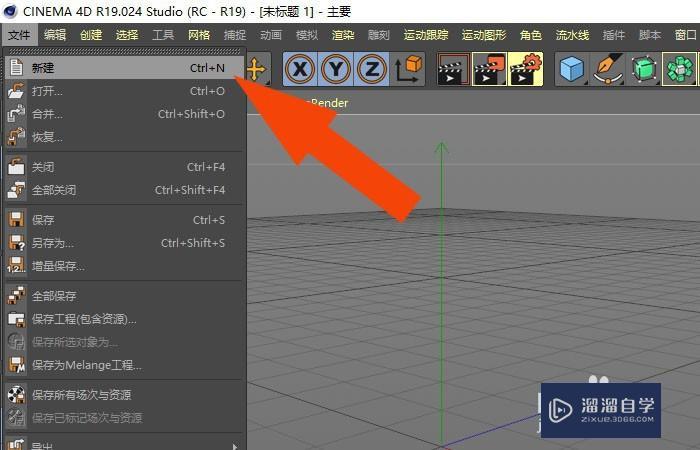Choose 新建 from the file menu
Screen dimensions: 700x450
(125, 68)
